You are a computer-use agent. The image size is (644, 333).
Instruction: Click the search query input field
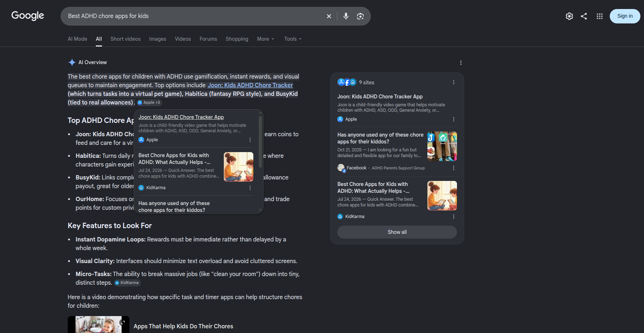[x=193, y=16]
